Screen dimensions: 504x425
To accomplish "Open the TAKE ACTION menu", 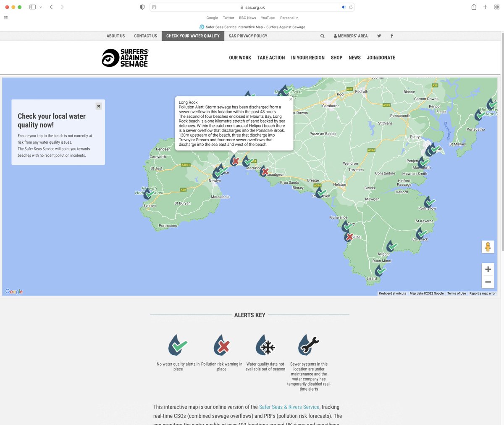I will tap(271, 58).
